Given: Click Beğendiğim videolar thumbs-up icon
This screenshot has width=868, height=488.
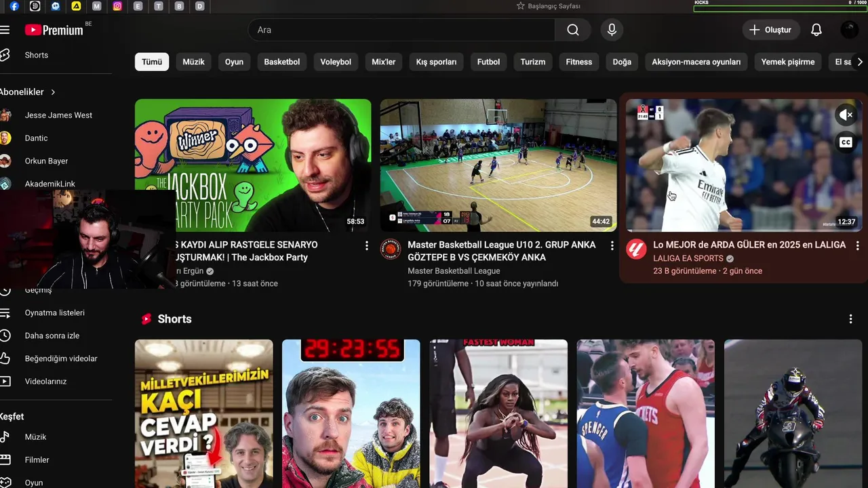Looking at the screenshot, I should click(x=5, y=359).
